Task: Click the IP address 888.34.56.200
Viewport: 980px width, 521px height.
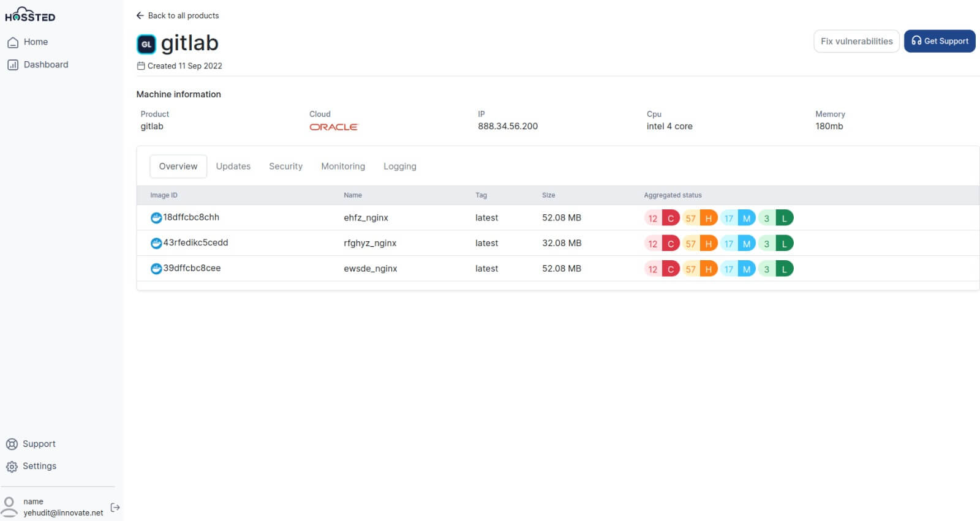Action: coord(508,126)
